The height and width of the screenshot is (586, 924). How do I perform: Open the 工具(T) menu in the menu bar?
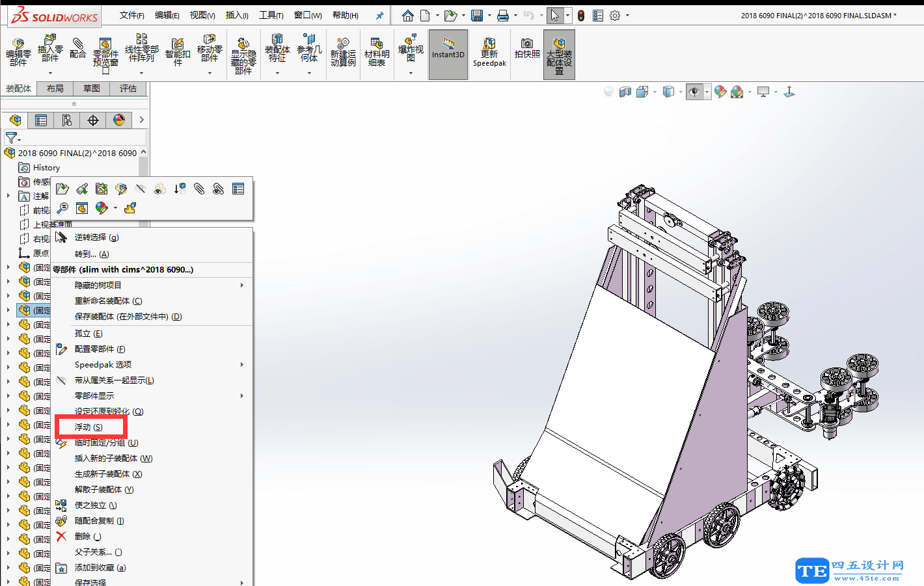click(271, 15)
